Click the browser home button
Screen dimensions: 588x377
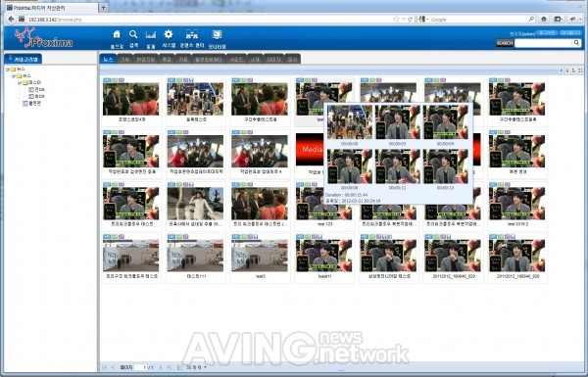[x=544, y=19]
